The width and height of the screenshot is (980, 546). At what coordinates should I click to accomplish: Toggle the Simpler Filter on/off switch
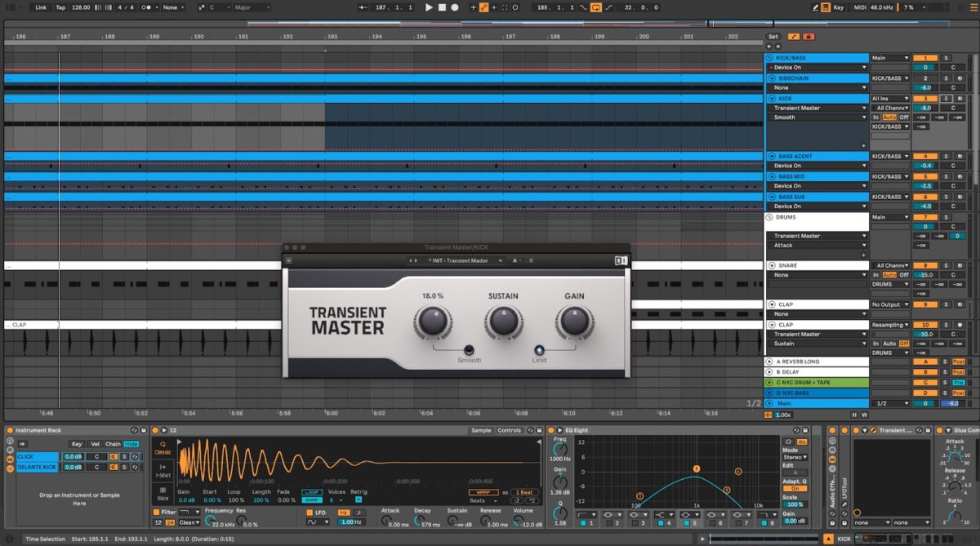click(156, 513)
